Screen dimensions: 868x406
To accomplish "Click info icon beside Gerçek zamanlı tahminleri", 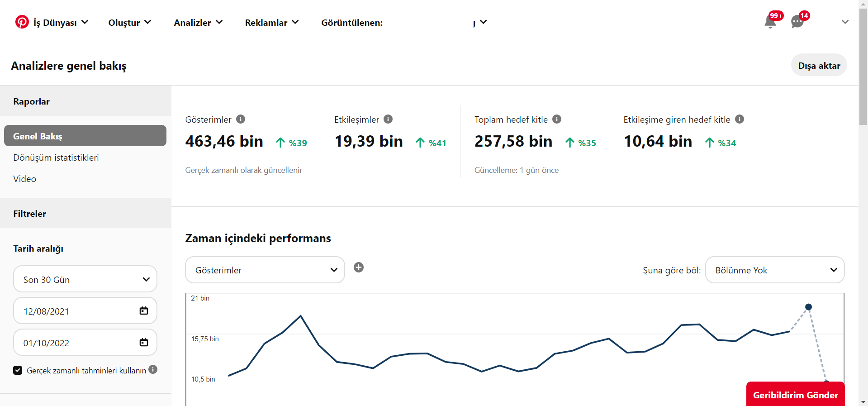I will click(x=153, y=369).
